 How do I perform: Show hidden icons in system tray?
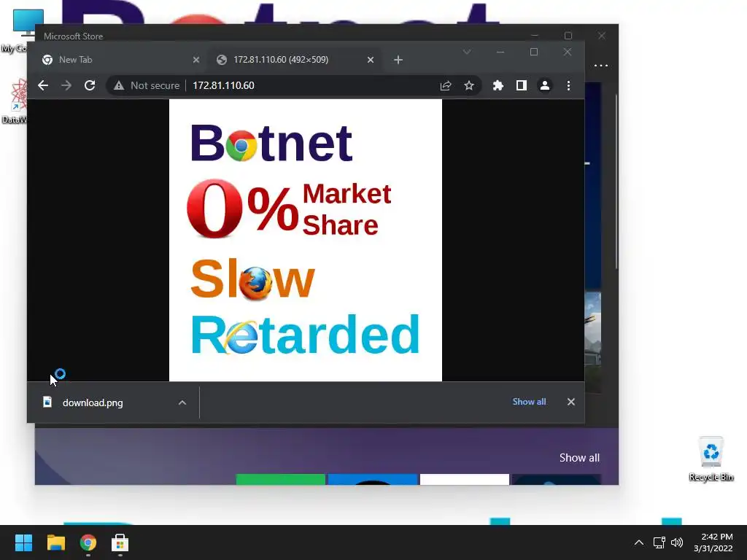[x=639, y=542]
